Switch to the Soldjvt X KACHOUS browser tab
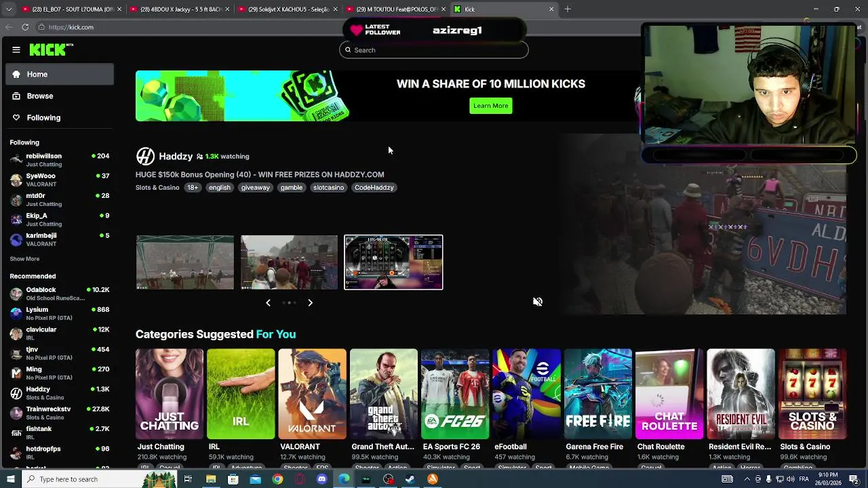 288,9
